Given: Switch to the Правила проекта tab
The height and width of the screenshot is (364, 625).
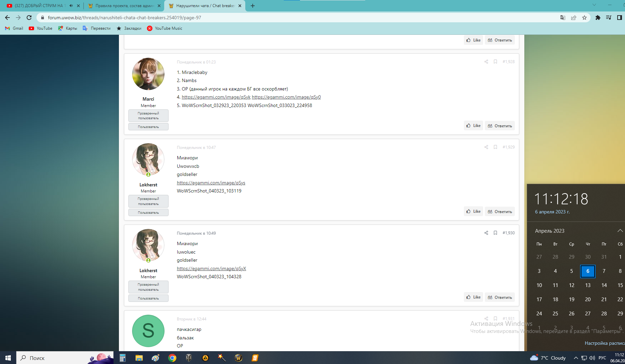Looking at the screenshot, I should [x=124, y=6].
